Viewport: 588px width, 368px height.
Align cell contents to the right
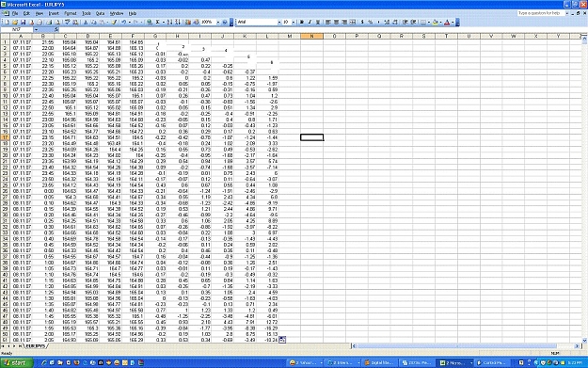(x=344, y=23)
